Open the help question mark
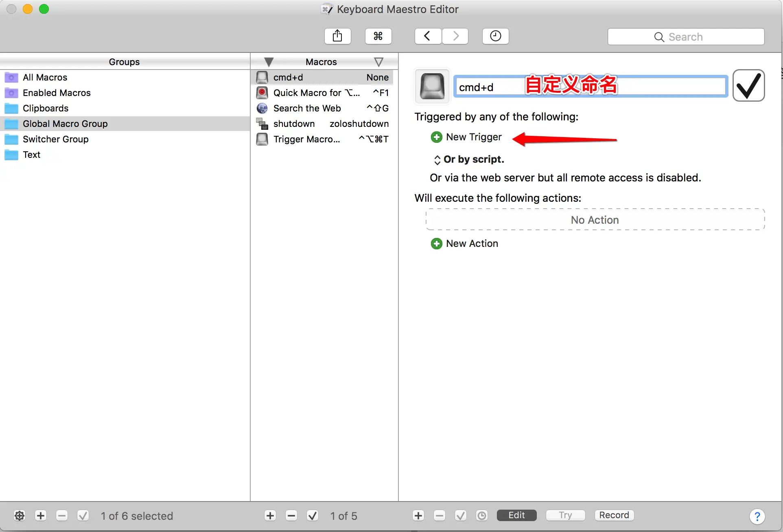This screenshot has height=532, width=783. click(757, 517)
